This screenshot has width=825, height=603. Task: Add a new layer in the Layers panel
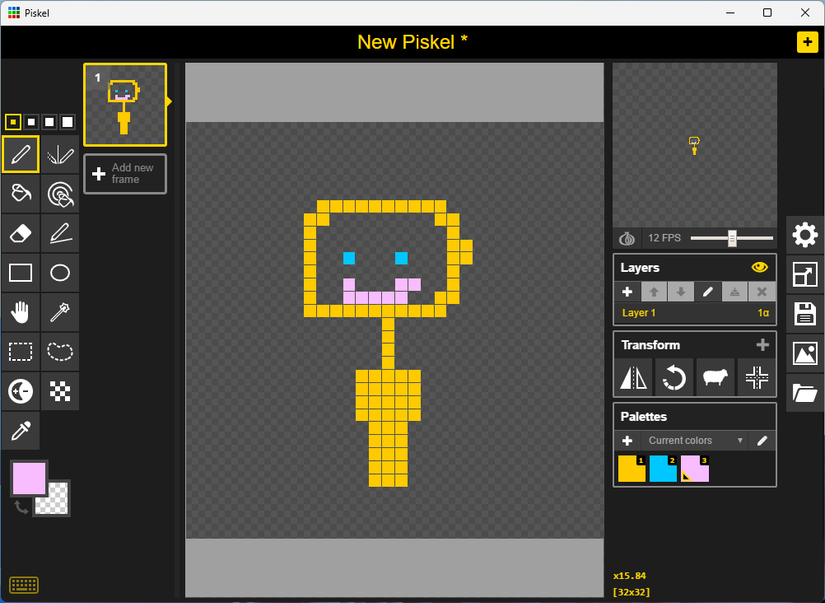click(627, 291)
